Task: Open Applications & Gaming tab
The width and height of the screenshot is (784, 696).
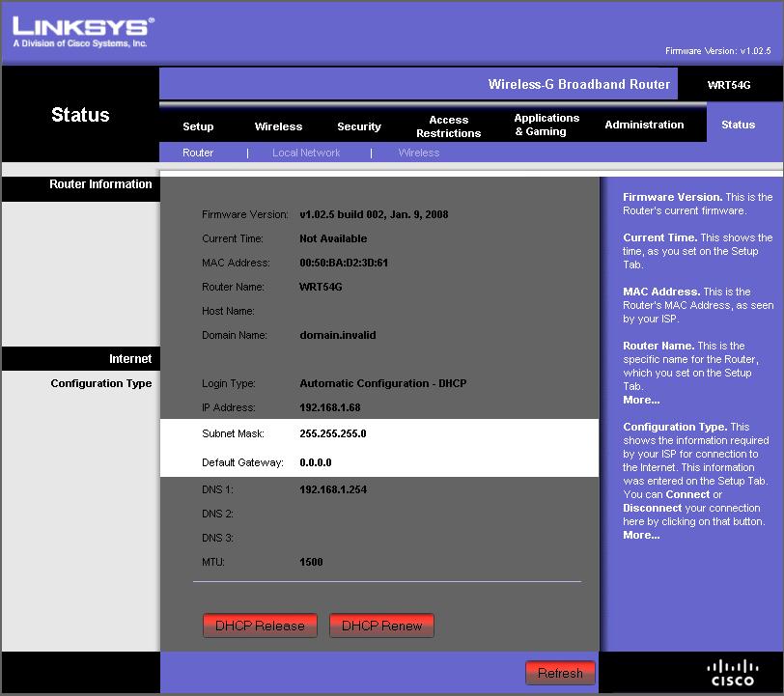Action: (546, 125)
